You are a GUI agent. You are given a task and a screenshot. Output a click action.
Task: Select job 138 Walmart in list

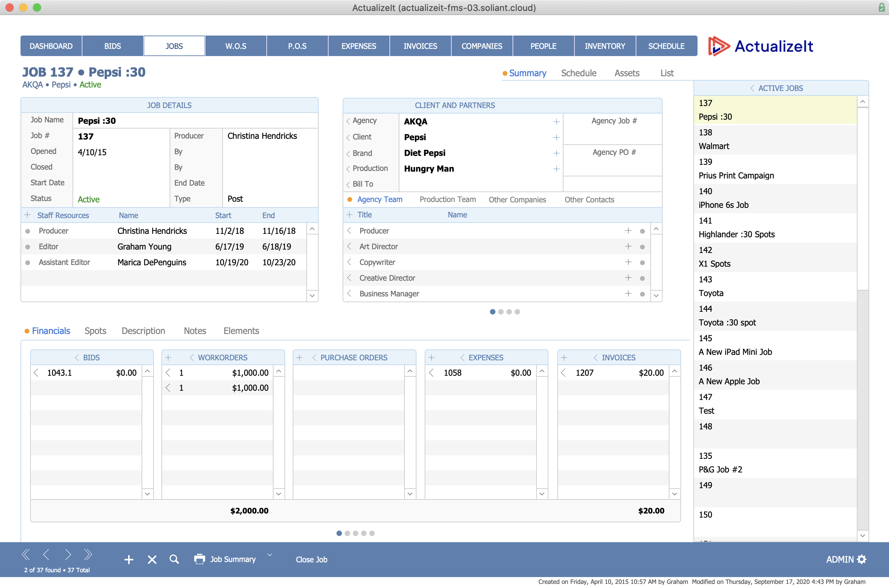tap(775, 139)
